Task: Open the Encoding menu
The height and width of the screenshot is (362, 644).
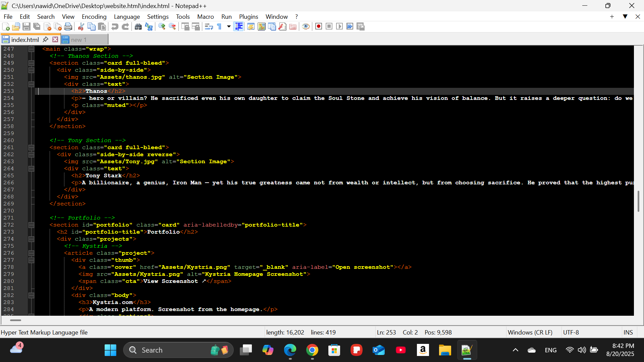Action: coord(94,16)
